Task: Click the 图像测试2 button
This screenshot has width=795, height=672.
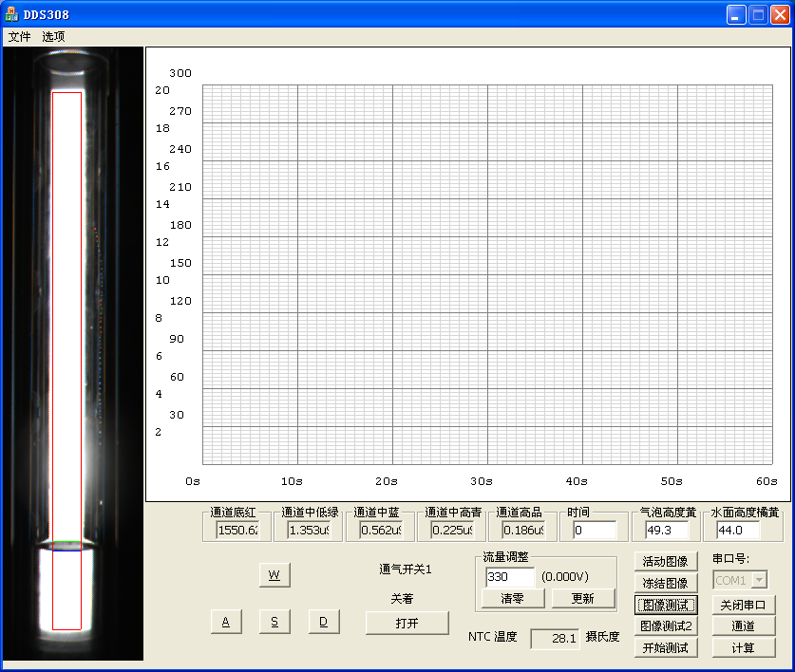Action: 666,626
